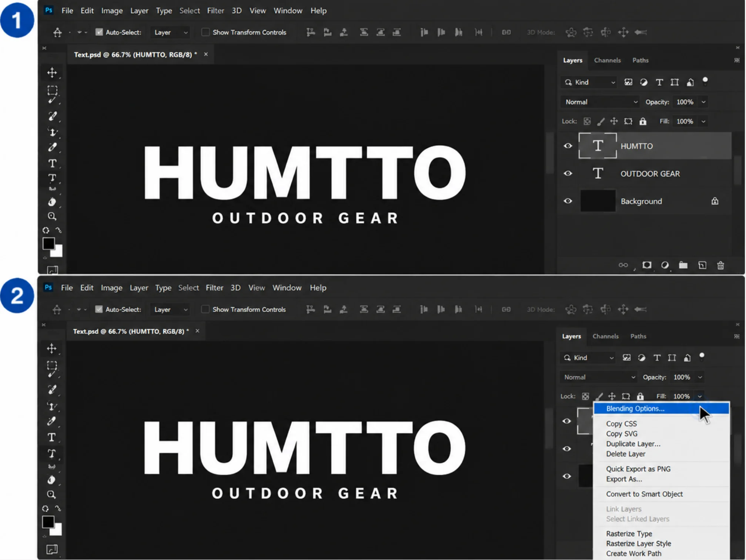Open the Kind filter dropdown in top window
Image resolution: width=746 pixels, height=560 pixels.
[589, 82]
